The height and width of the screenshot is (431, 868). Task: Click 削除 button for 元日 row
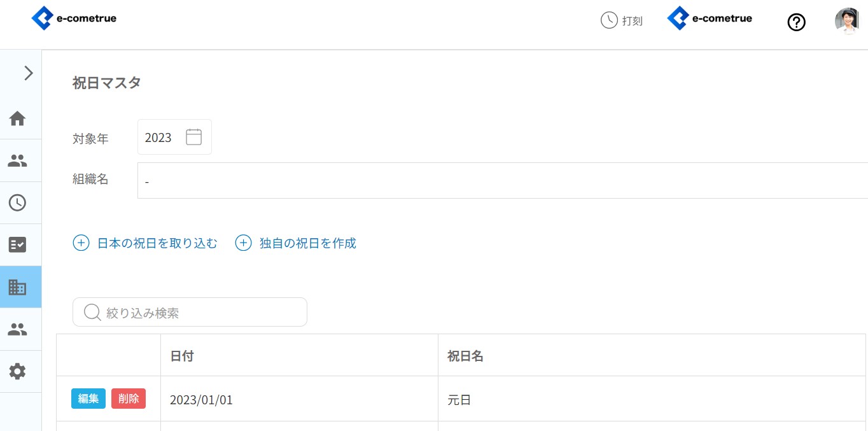click(x=129, y=399)
